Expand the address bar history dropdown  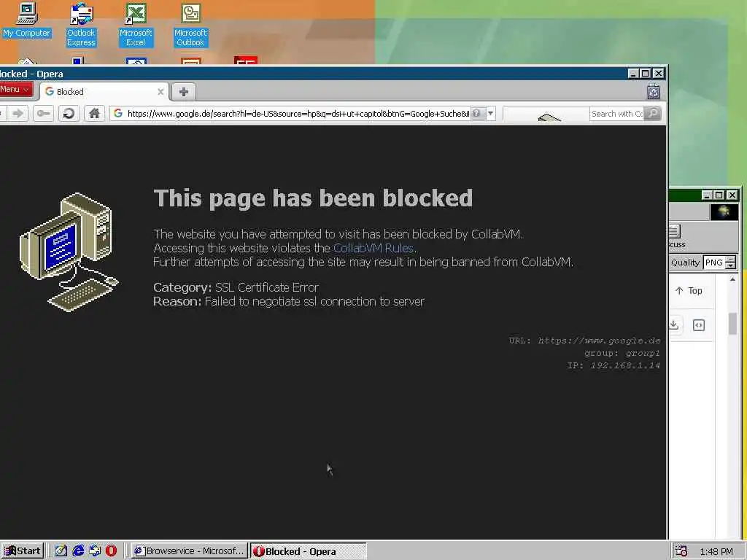pos(490,113)
